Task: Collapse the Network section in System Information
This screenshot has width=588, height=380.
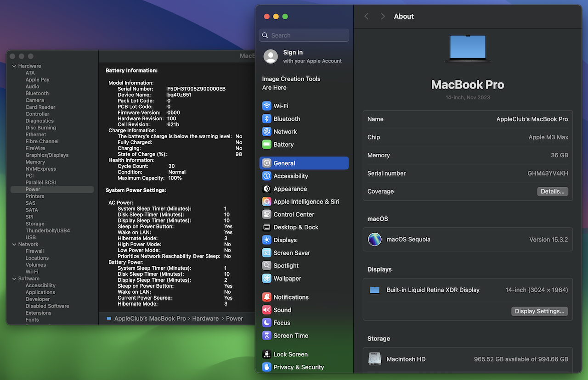Action: point(14,245)
